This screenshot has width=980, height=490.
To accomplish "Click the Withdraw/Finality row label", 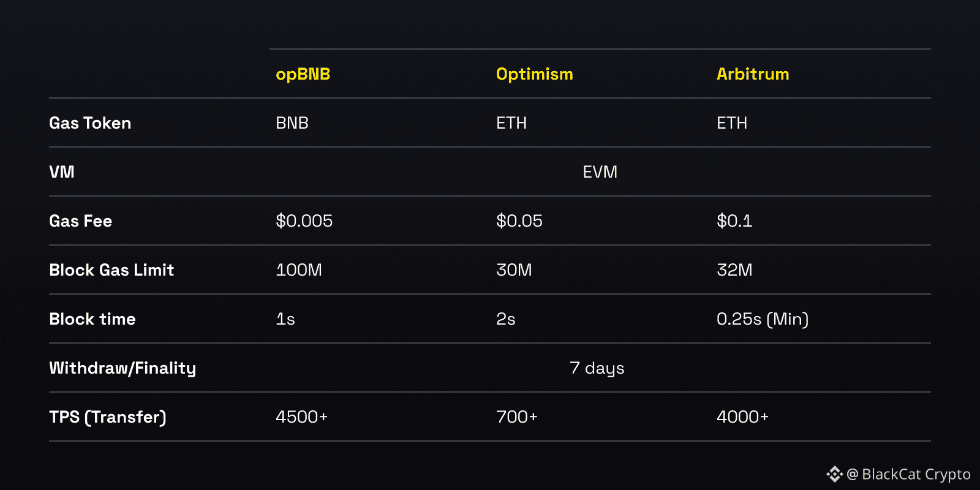I will 123,368.
